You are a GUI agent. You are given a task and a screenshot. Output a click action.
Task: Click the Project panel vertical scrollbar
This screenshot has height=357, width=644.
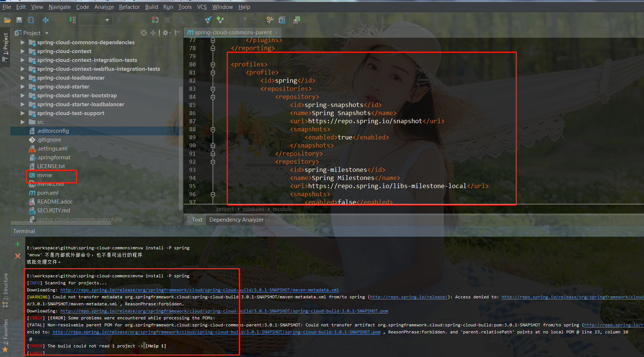point(181,148)
